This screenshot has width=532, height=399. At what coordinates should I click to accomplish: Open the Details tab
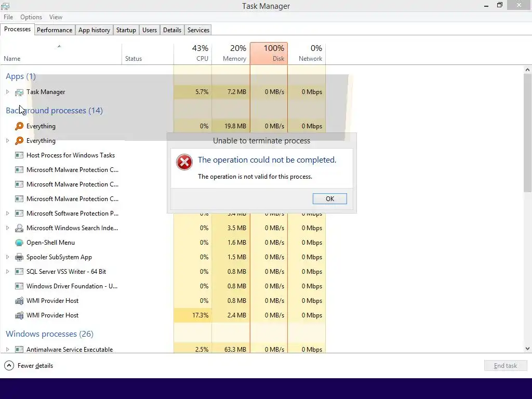tap(172, 30)
